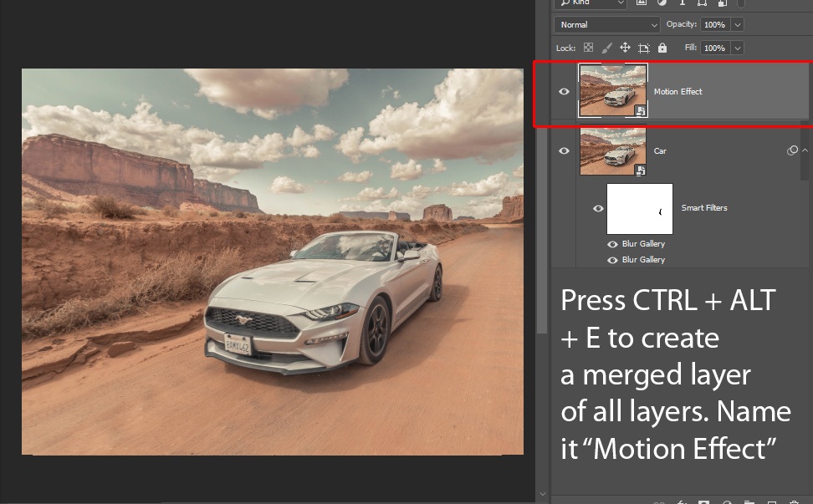Collapse the Car layer's smart filters list
Viewport: 813px width, 504px height.
[805, 151]
